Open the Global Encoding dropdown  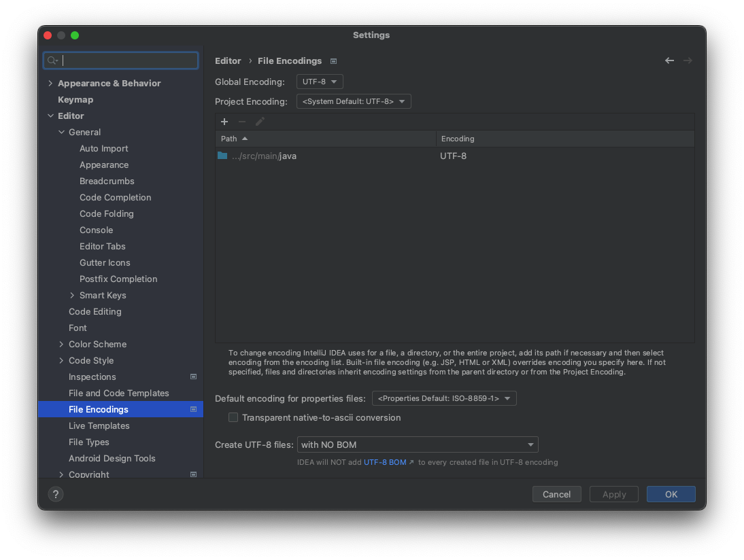pyautogui.click(x=319, y=81)
